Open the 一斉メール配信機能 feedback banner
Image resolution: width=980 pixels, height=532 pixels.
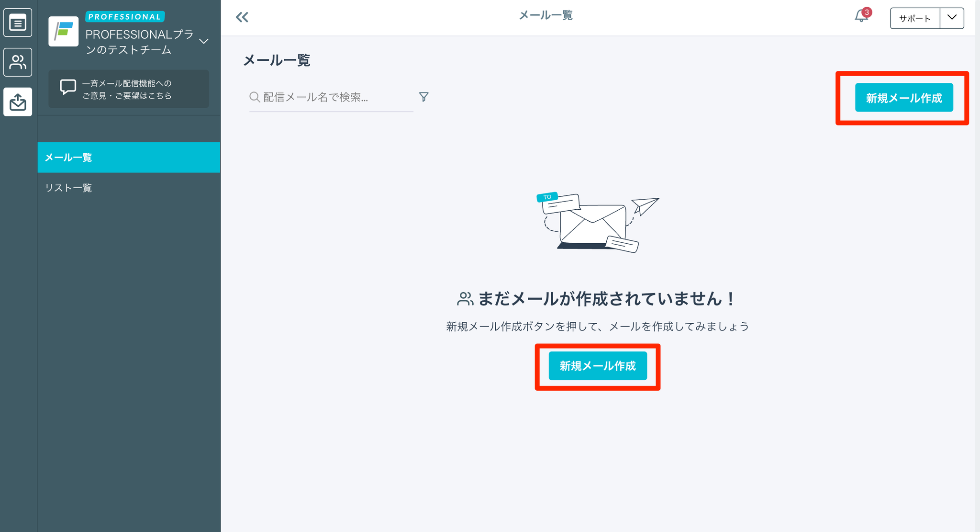coord(128,89)
